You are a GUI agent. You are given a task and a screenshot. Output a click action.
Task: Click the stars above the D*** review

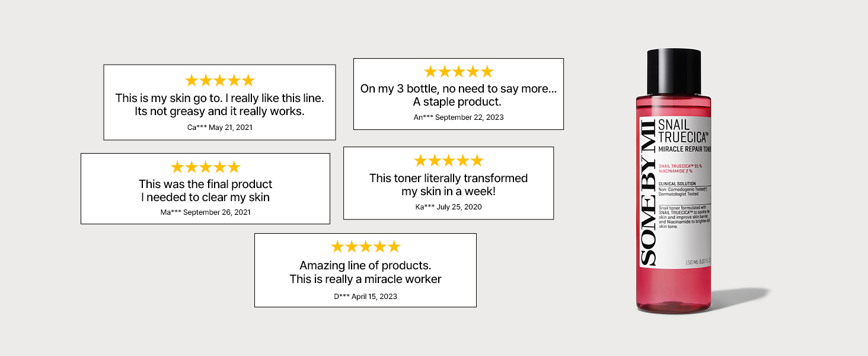point(365,247)
